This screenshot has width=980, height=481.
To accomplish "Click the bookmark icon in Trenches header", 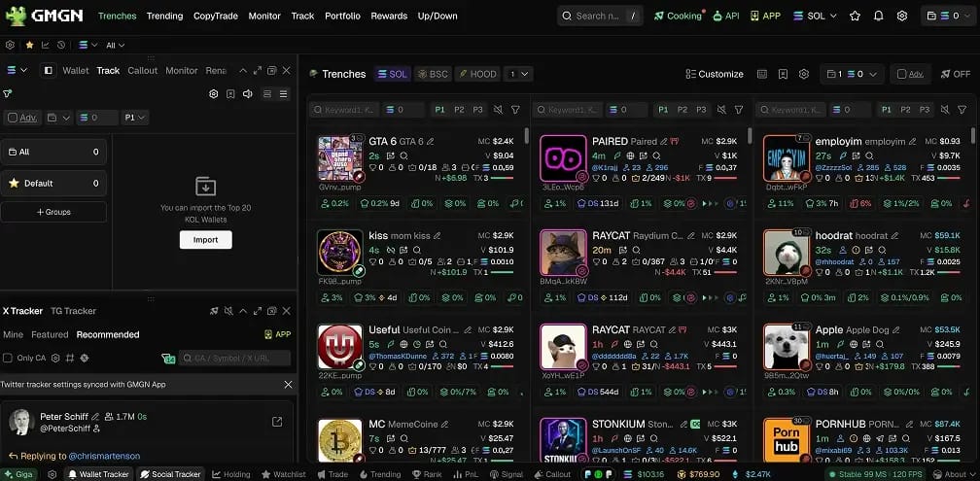I will tap(783, 74).
